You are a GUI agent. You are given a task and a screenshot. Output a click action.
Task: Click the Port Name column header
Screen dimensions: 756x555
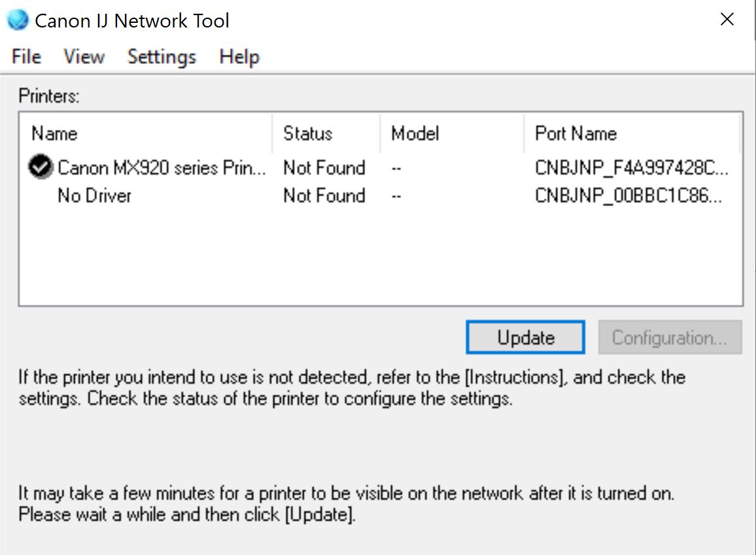(576, 134)
